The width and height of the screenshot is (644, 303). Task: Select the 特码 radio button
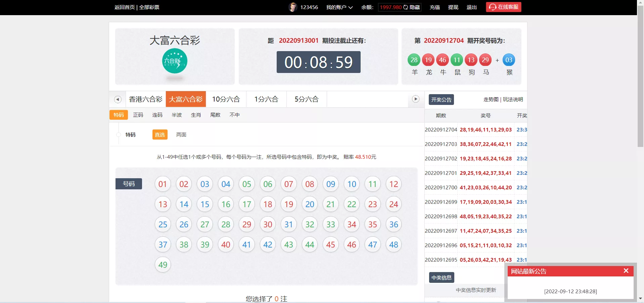(x=118, y=135)
